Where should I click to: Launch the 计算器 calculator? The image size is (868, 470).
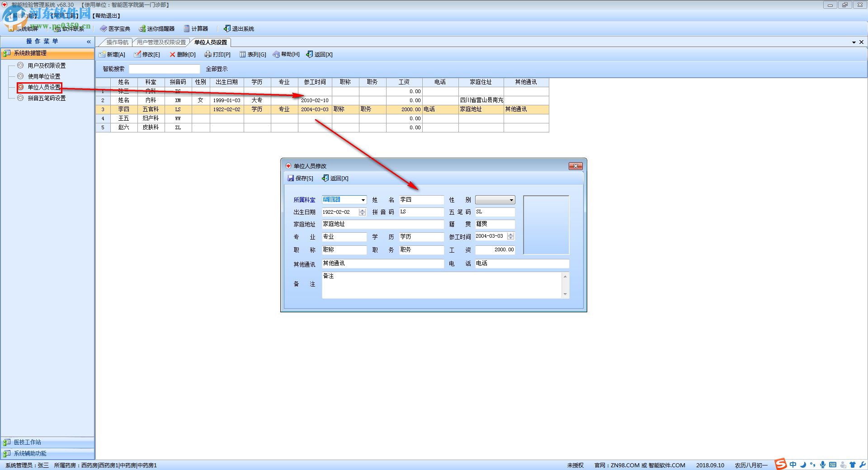(x=196, y=28)
